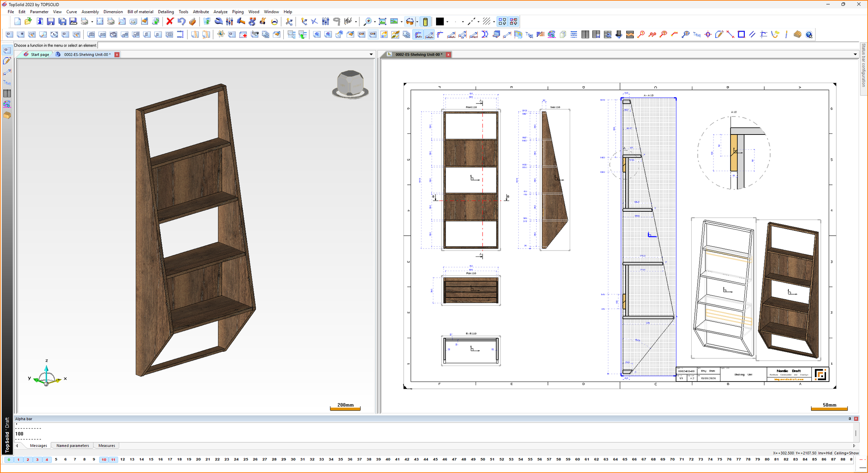Open the hatching pattern dropdown arrow
The image size is (868, 473).
[x=494, y=22]
